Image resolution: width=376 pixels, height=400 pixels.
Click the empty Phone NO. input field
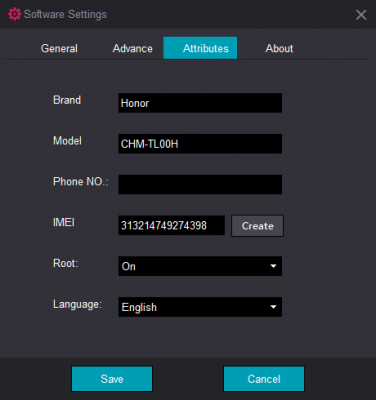pos(200,184)
